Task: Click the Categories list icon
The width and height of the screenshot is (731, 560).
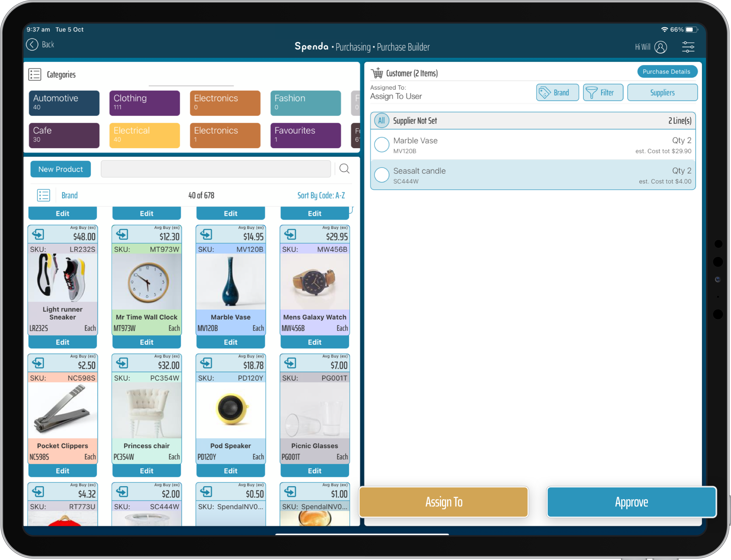Action: tap(35, 74)
